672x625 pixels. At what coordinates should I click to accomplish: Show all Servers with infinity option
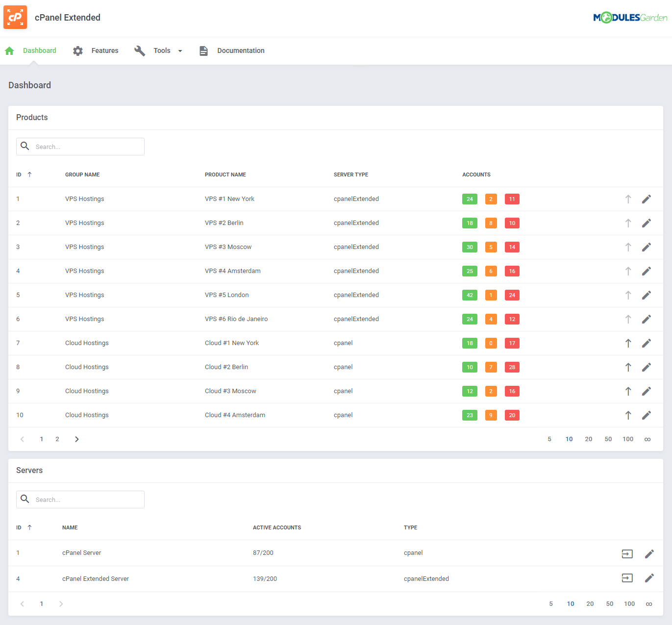point(649,604)
